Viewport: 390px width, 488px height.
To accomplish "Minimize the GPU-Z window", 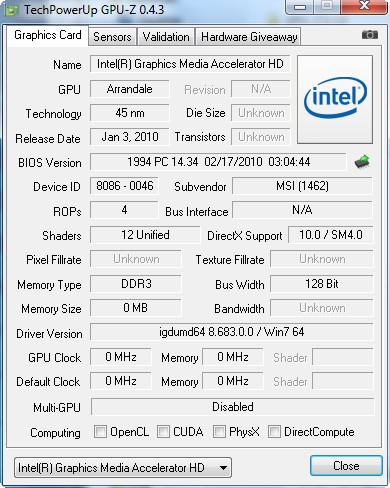I will [300, 7].
